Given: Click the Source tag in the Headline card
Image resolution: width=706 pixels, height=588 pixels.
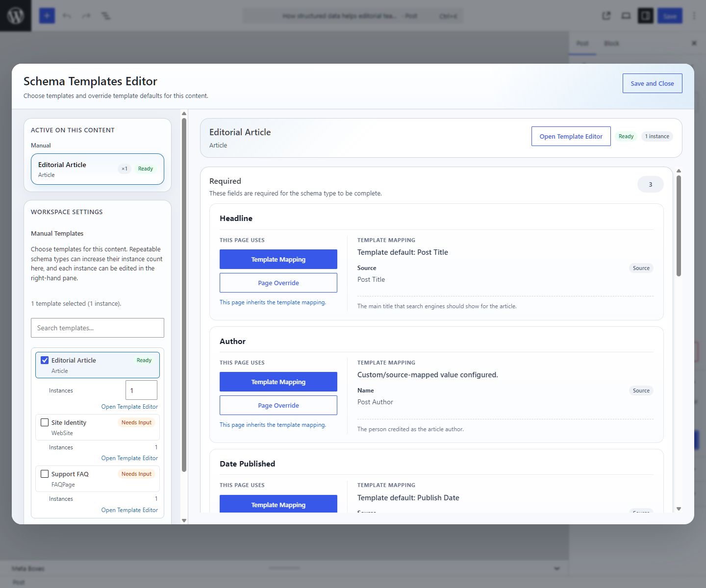Looking at the screenshot, I should [x=641, y=268].
